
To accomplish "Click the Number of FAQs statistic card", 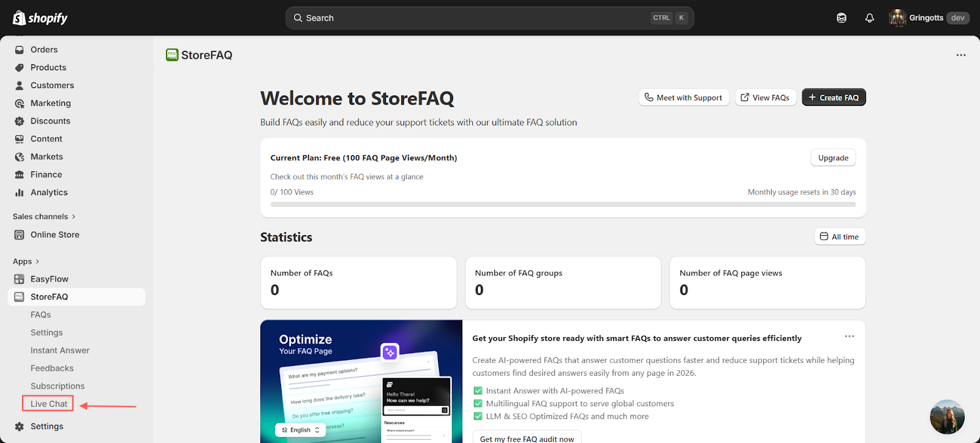I will click(x=359, y=283).
